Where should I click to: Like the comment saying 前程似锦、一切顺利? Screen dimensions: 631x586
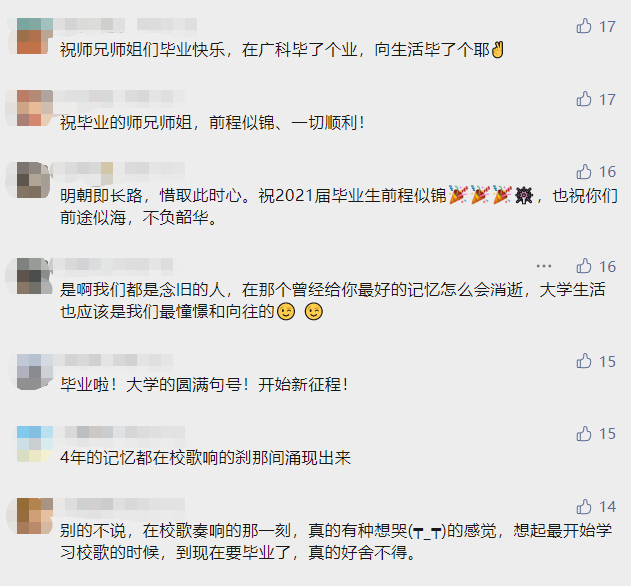(x=584, y=99)
